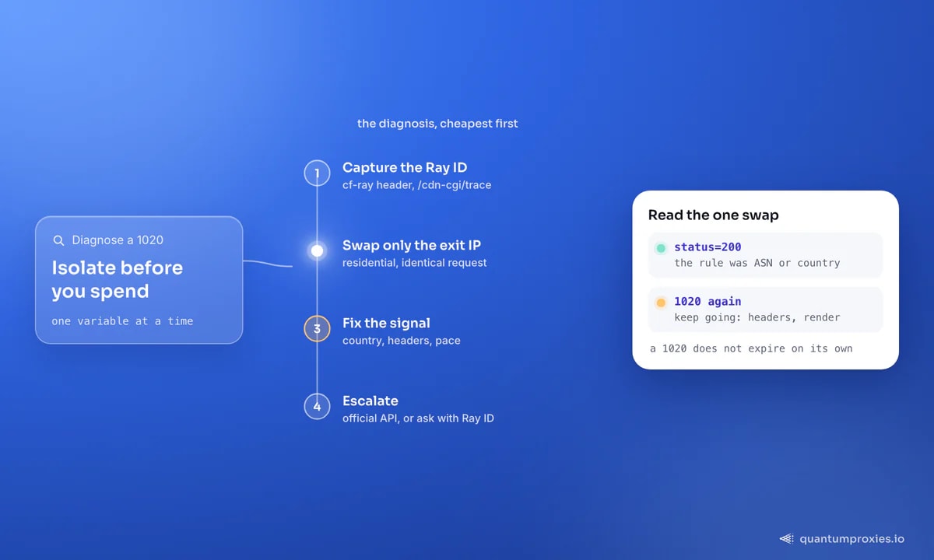Click the orange 1020 again indicator dot
This screenshot has height=560, width=934.
pyautogui.click(x=661, y=303)
